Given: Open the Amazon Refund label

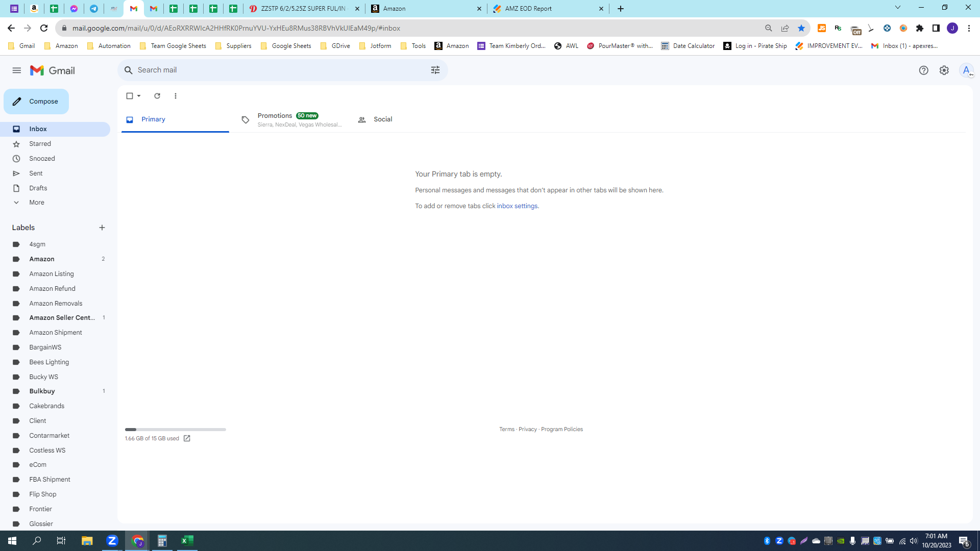Looking at the screenshot, I should click(55, 289).
